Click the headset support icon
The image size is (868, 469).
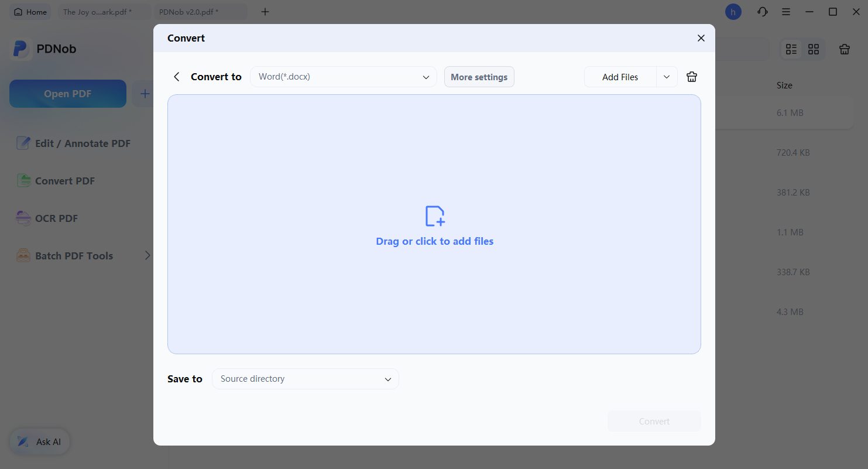click(762, 12)
